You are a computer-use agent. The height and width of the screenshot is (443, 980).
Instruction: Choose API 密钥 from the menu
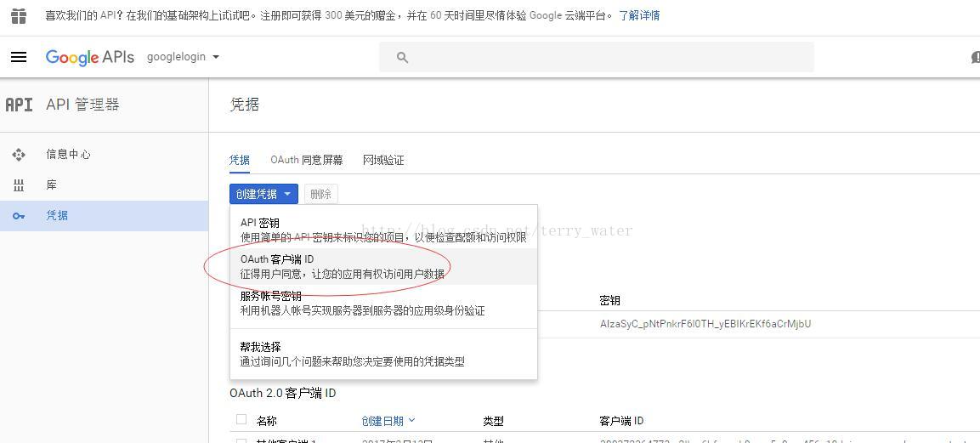click(383, 230)
